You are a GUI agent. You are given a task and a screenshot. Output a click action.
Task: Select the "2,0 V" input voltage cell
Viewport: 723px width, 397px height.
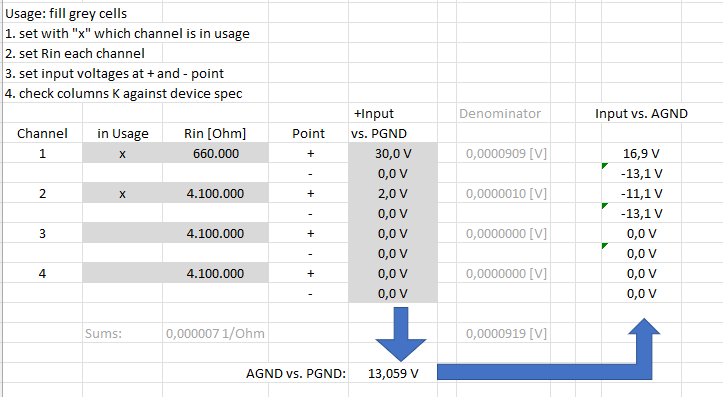pyautogui.click(x=393, y=194)
